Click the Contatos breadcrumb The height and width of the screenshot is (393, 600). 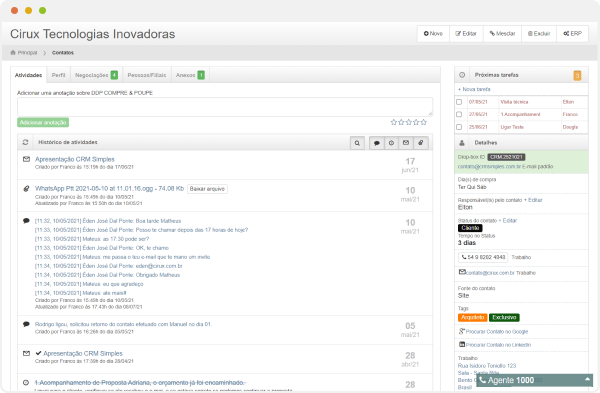point(63,53)
